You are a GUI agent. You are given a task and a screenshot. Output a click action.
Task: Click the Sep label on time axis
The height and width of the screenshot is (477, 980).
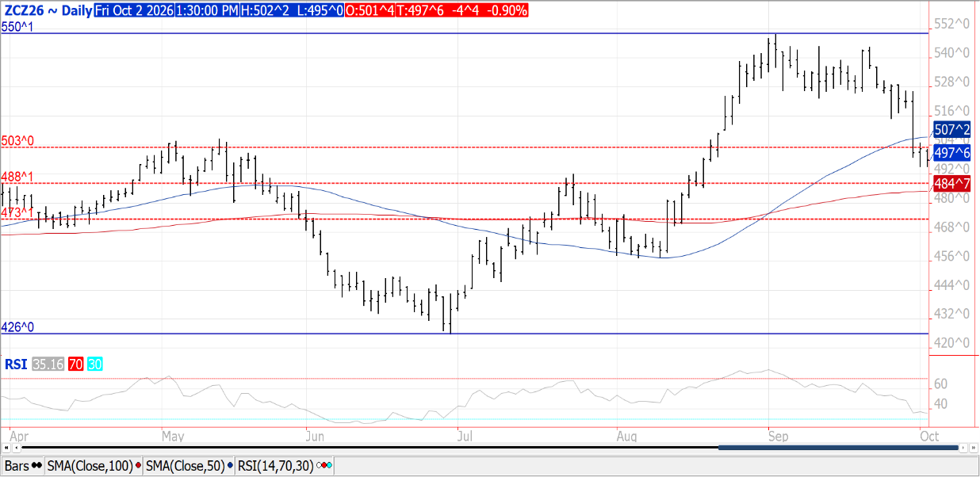coord(779,436)
